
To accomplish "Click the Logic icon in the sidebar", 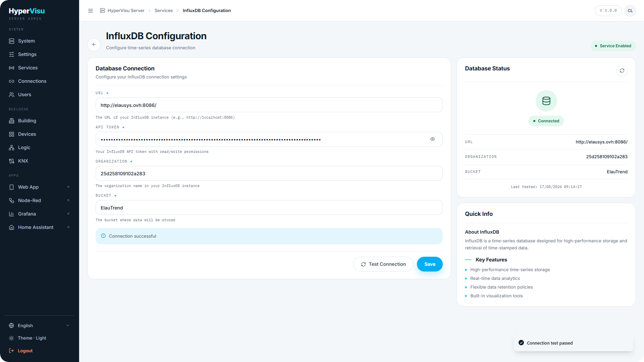I will coord(11,147).
